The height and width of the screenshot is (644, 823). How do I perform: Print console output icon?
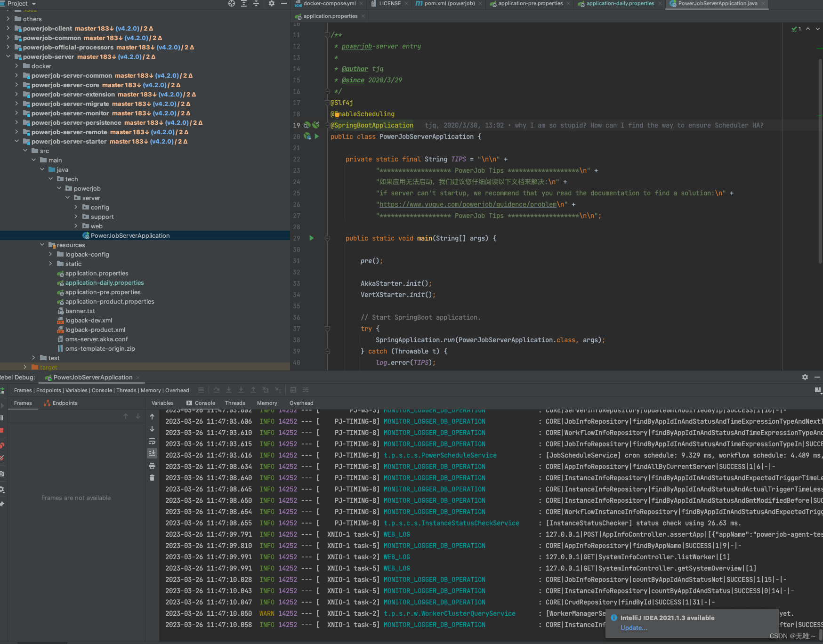(152, 466)
